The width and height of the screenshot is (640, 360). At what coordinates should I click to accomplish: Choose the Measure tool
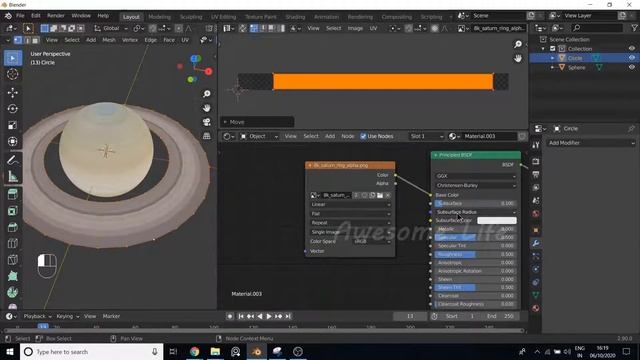tap(13, 176)
